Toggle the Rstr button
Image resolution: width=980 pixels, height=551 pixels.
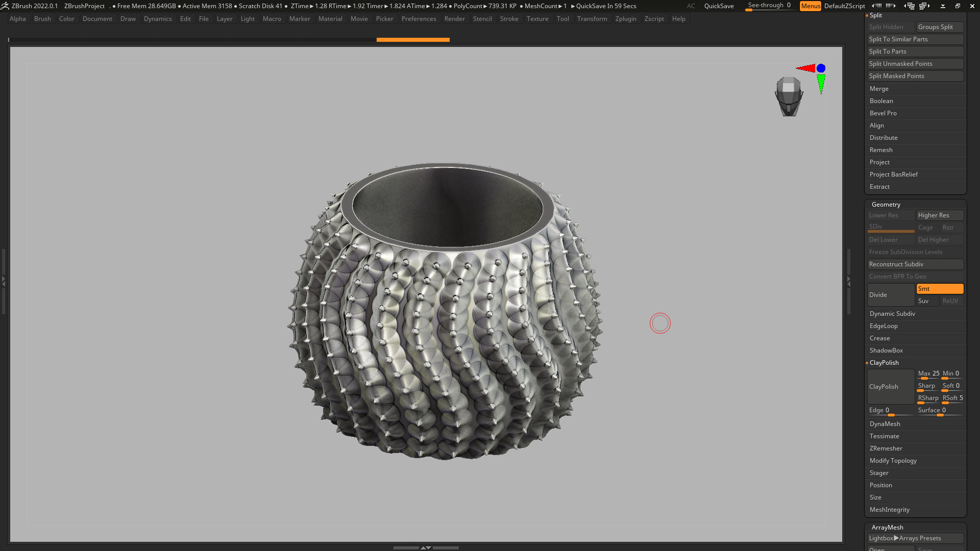[x=951, y=228]
